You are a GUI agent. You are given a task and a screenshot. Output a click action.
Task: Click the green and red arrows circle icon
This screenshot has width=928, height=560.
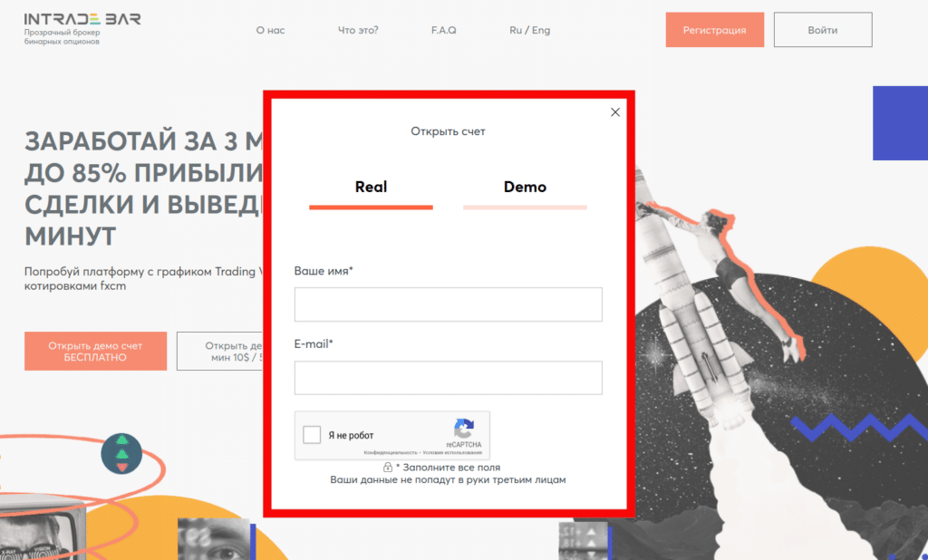121,453
